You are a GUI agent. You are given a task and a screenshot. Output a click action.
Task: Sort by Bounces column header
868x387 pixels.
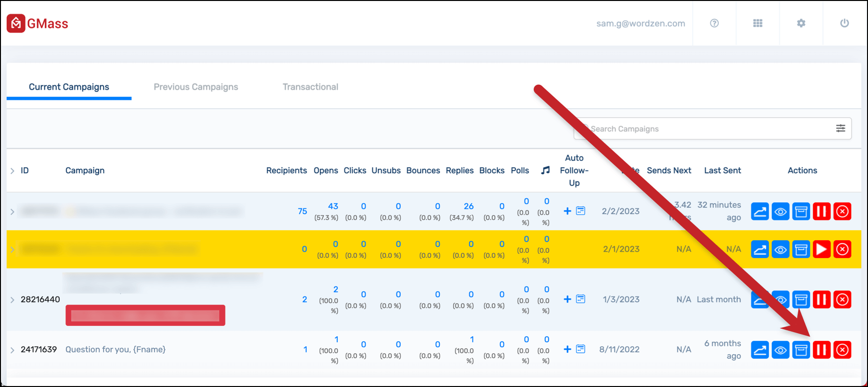click(x=423, y=170)
